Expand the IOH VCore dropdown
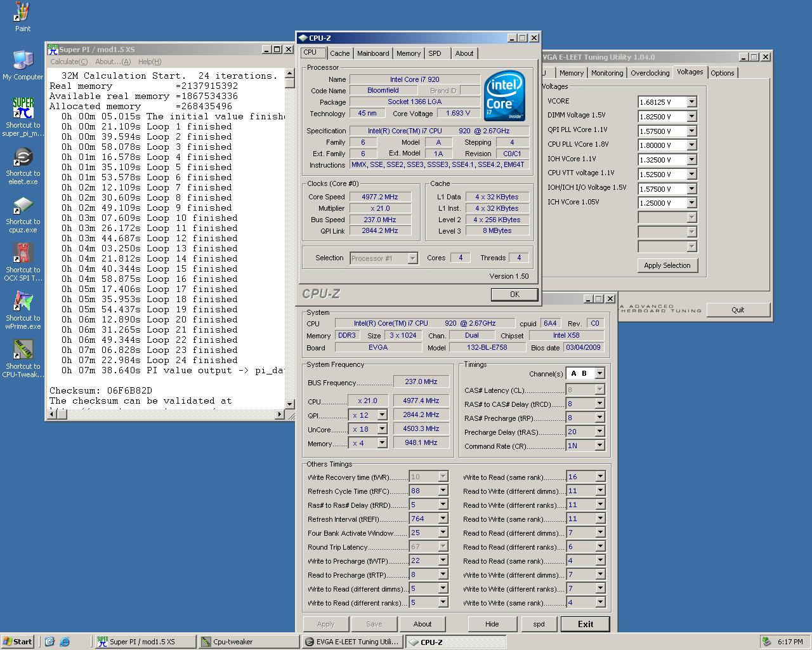Screen dimensions: 812x650 691,159
